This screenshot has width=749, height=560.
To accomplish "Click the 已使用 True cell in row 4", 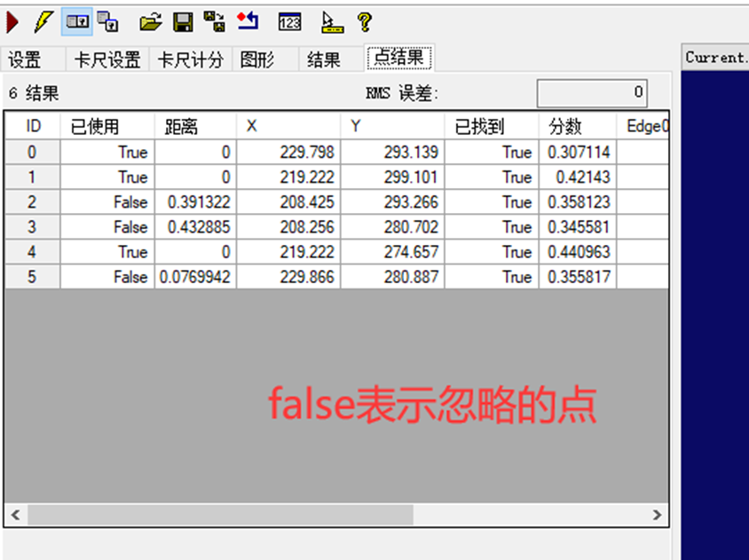I will [x=107, y=252].
